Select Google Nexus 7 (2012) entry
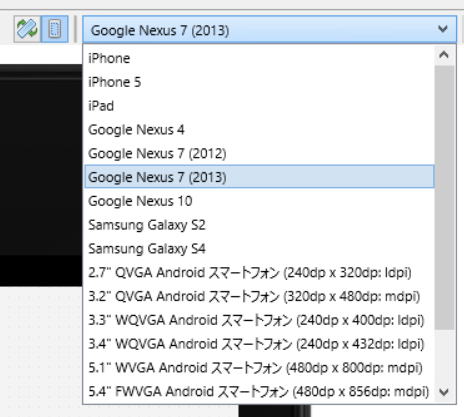This screenshot has width=464, height=417. (x=259, y=154)
